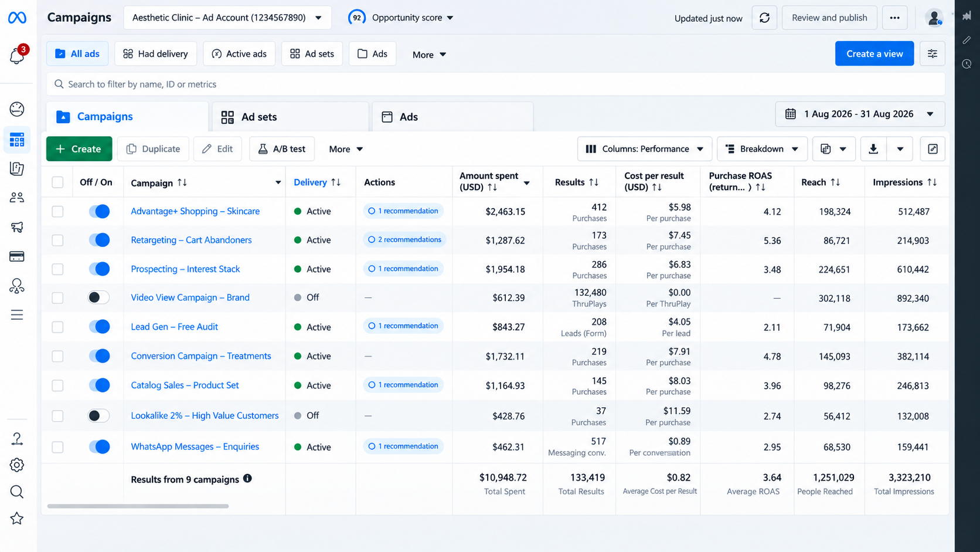Click the A/B test button
This screenshot has width=980, height=552.
point(282,149)
